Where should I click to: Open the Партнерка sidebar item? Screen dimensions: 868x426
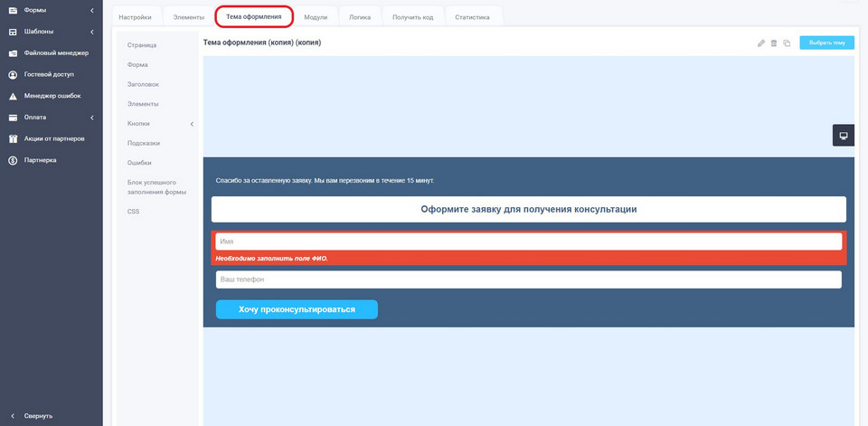click(x=40, y=160)
